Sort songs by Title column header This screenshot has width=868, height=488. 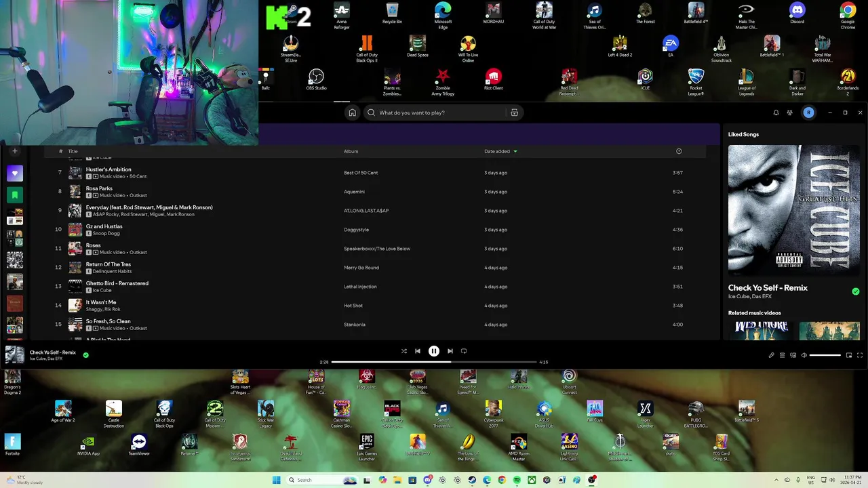pyautogui.click(x=73, y=151)
